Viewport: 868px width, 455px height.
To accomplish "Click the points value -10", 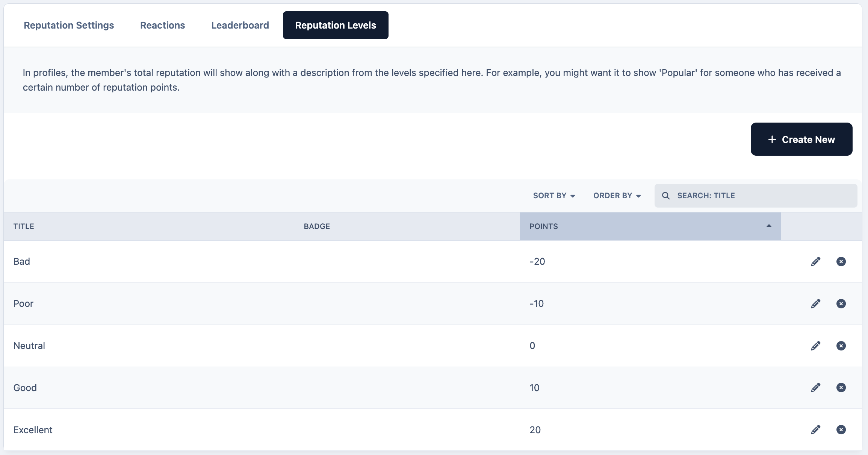I will point(537,304).
